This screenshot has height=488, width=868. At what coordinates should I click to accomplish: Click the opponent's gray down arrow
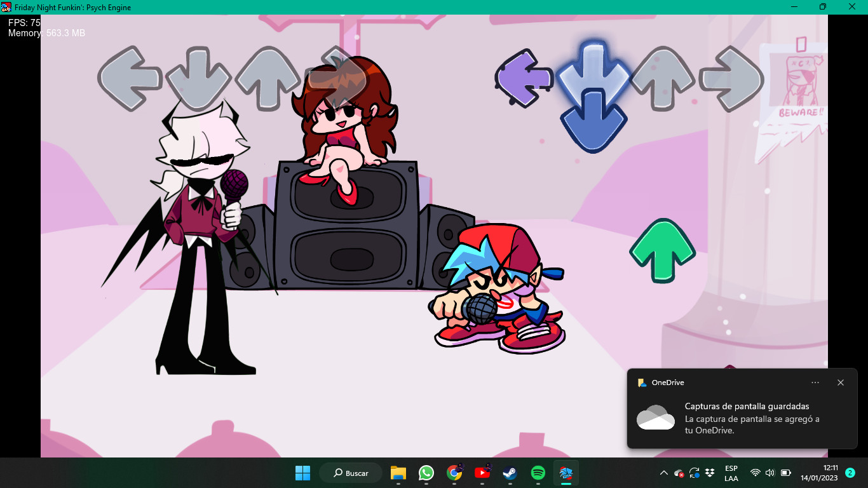pyautogui.click(x=198, y=78)
